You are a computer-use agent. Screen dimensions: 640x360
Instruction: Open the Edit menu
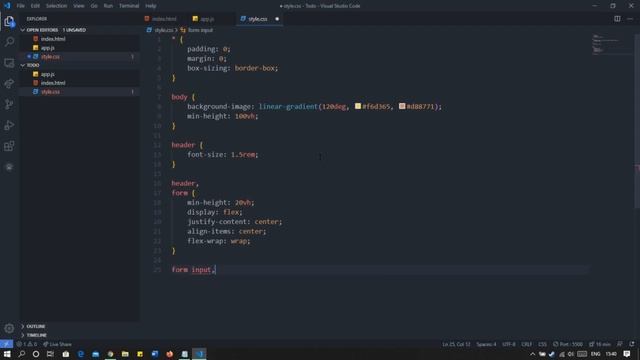point(35,6)
